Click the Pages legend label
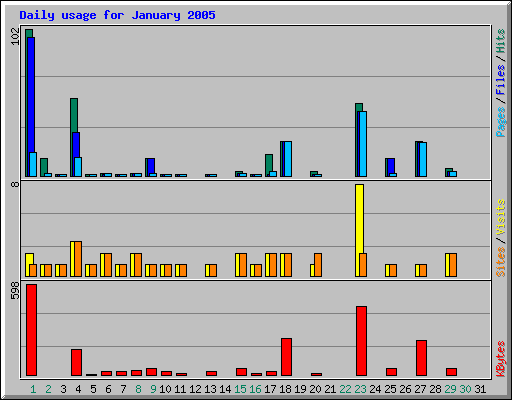Viewport: 512px width, 400px height. [x=500, y=121]
